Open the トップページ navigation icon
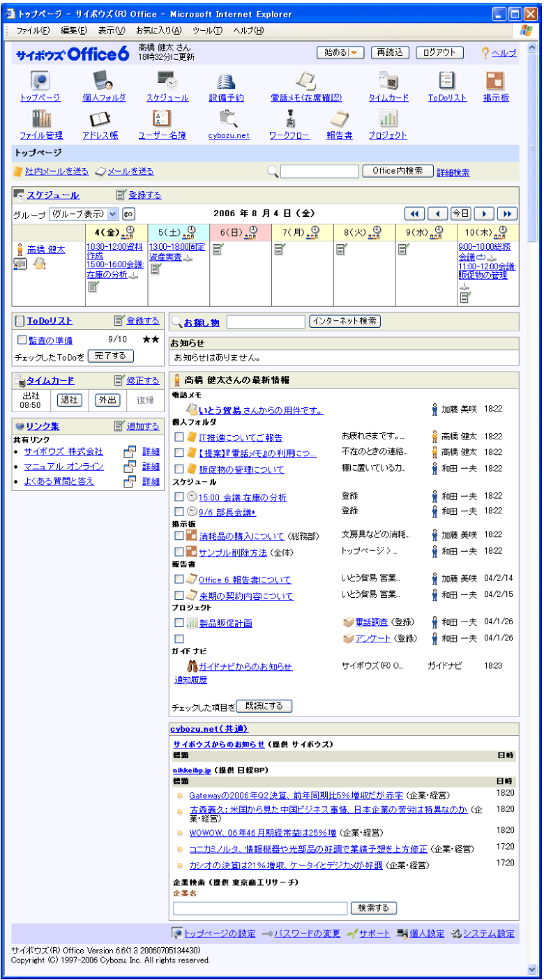The height and width of the screenshot is (980, 544). [40, 80]
